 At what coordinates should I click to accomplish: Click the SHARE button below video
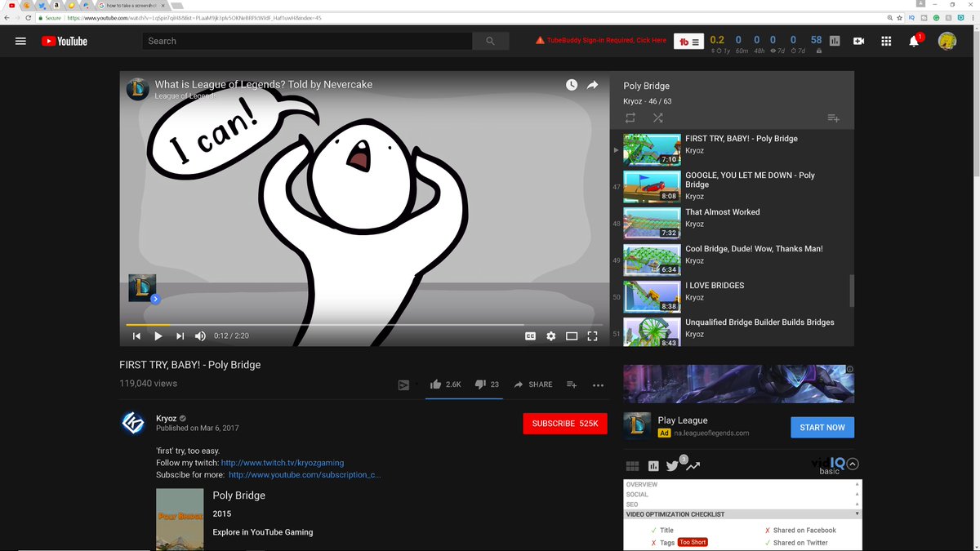pos(533,384)
